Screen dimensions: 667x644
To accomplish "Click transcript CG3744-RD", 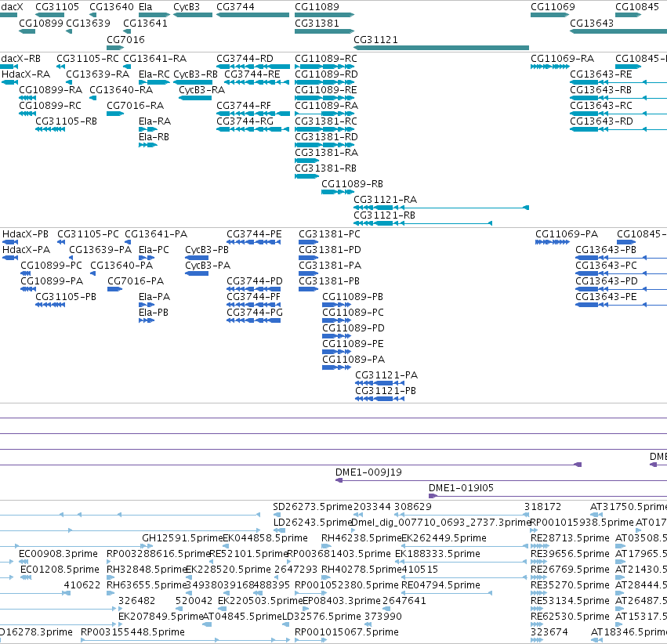I will (x=253, y=67).
